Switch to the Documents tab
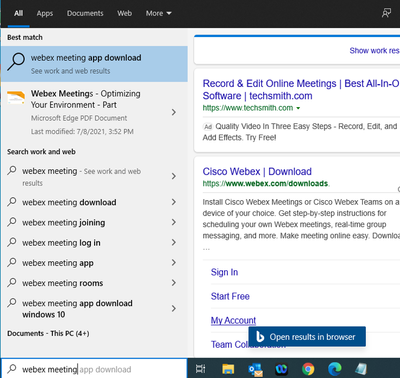400x378 pixels. [85, 13]
